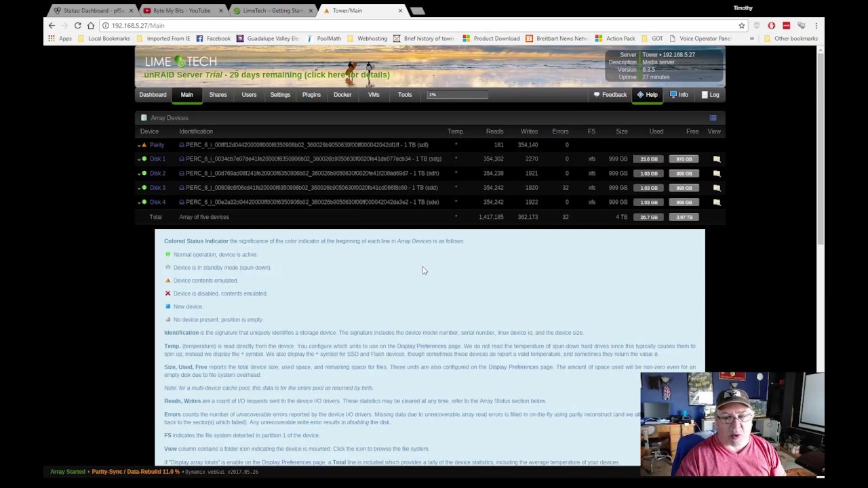Viewport: 868px width, 488px height.
Task: Click the drive icon beside Parity identification
Action: (x=182, y=145)
